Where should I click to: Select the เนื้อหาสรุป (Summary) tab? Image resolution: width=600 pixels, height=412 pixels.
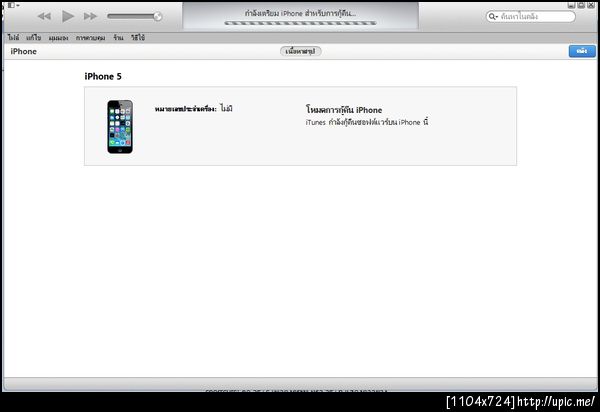[x=300, y=51]
